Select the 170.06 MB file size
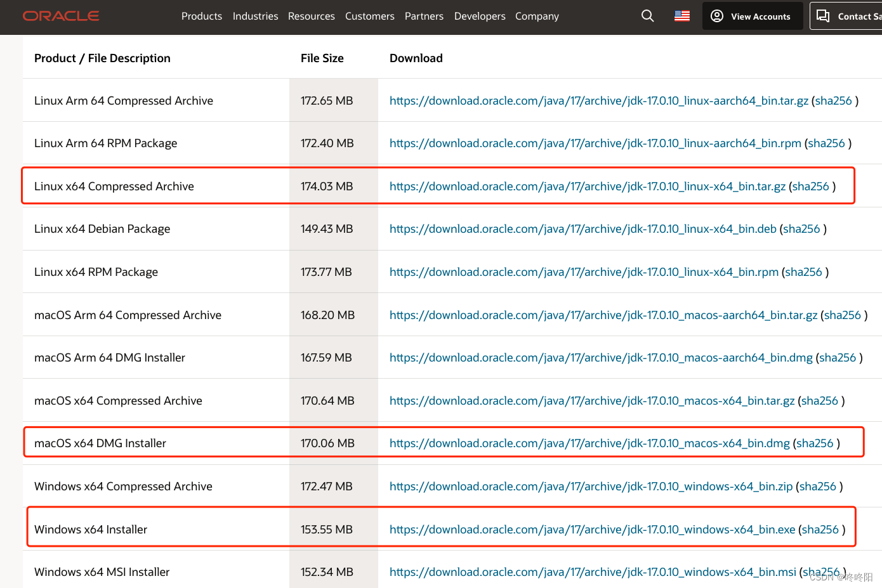 click(x=328, y=443)
